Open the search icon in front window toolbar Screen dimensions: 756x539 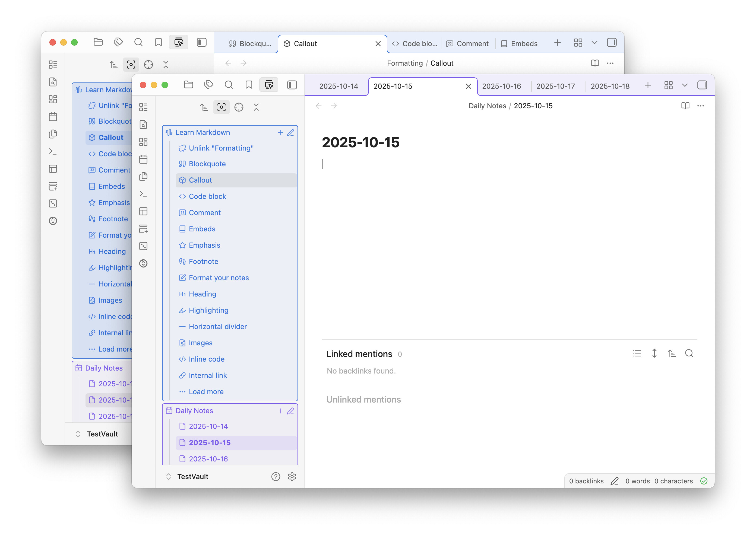point(229,85)
